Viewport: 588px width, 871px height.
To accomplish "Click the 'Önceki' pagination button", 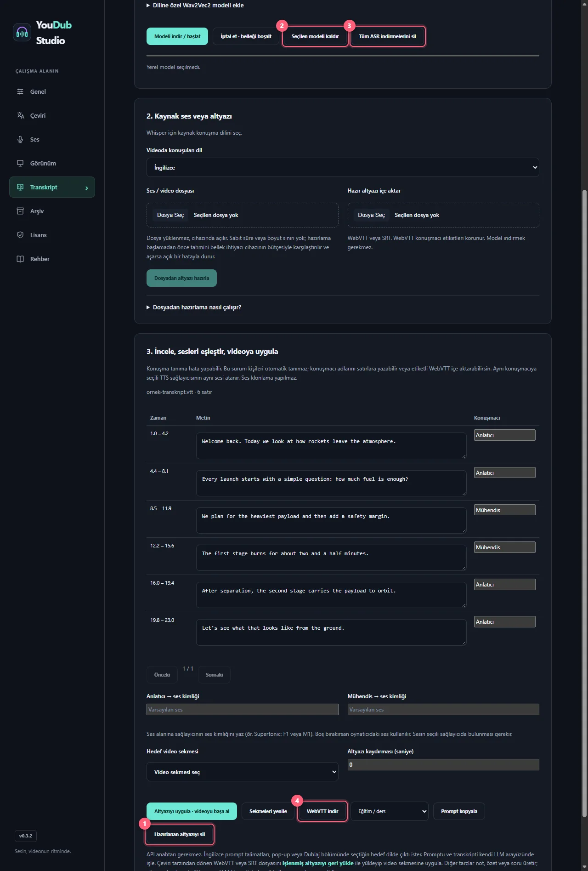I will 162,675.
